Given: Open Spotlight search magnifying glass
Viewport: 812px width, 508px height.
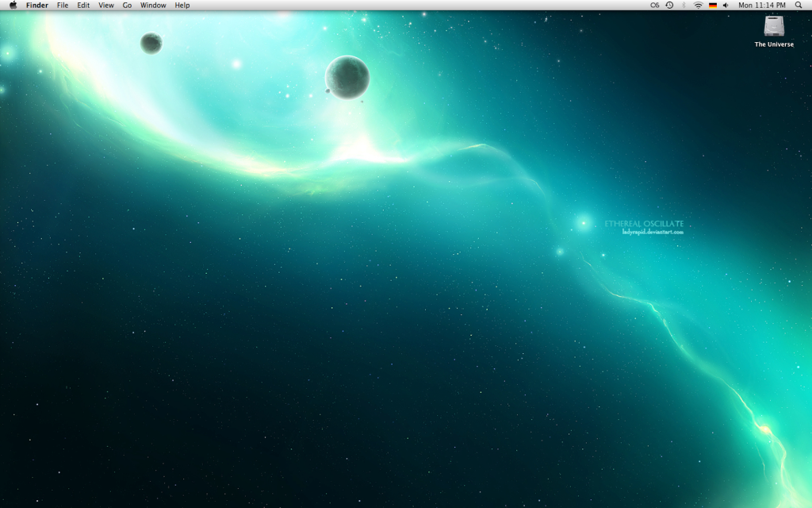Looking at the screenshot, I should click(798, 6).
